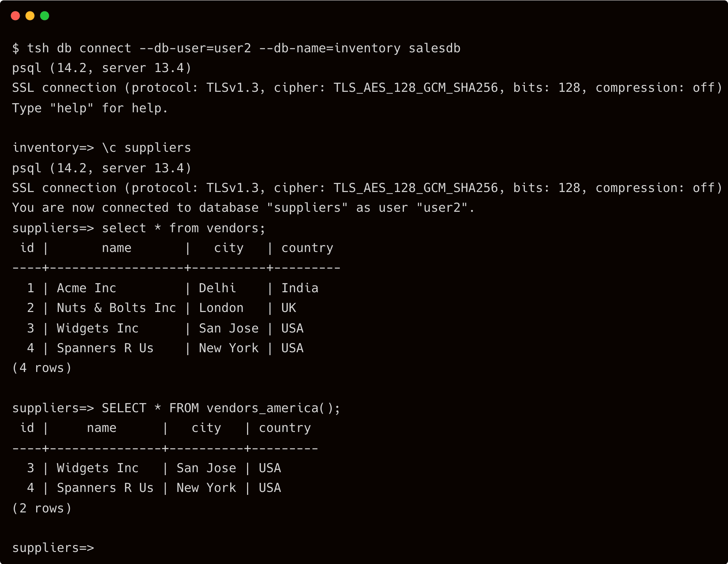Click the London city cell

coord(221,308)
